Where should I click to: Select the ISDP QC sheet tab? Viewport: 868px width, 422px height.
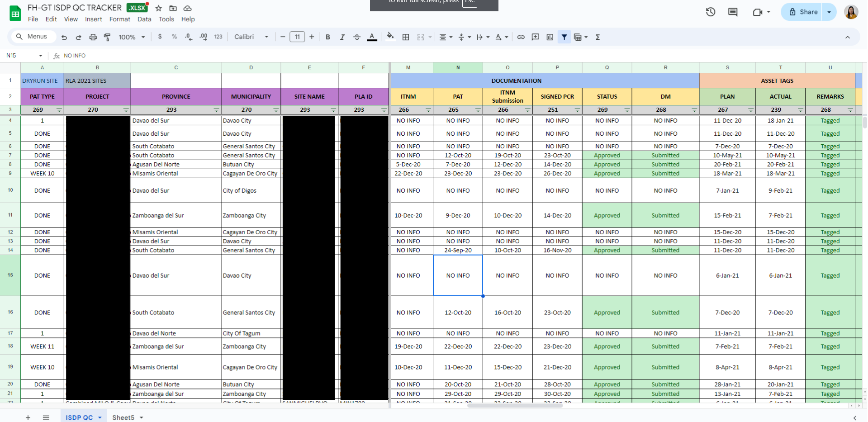[x=84, y=417]
